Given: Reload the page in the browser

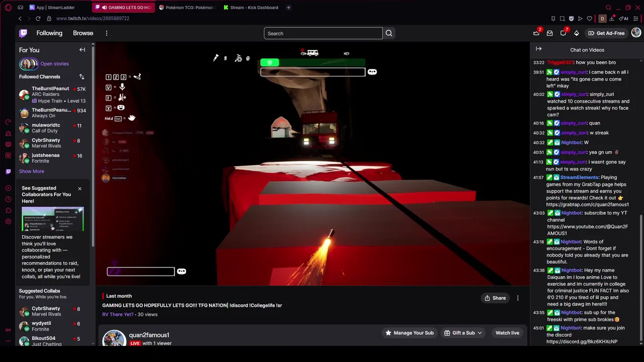Looking at the screenshot, I should coord(38,19).
